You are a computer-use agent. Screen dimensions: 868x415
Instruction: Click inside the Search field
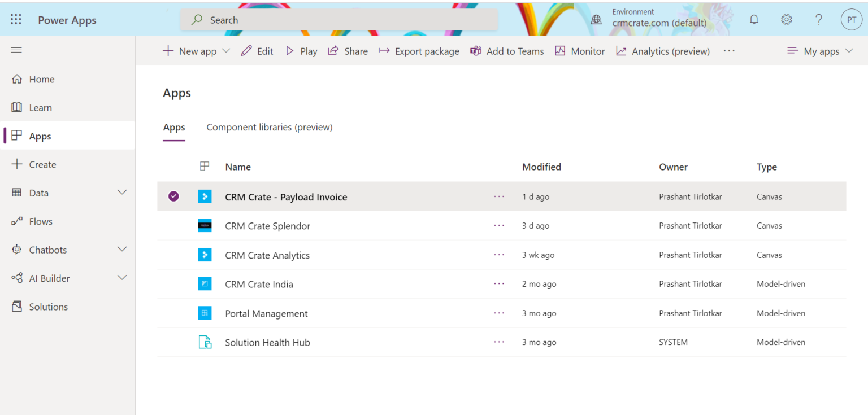tap(339, 19)
